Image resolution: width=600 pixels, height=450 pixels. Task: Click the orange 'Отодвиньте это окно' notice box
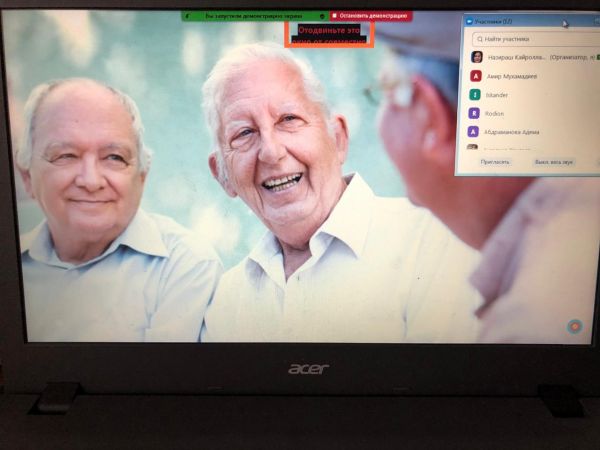coord(330,36)
